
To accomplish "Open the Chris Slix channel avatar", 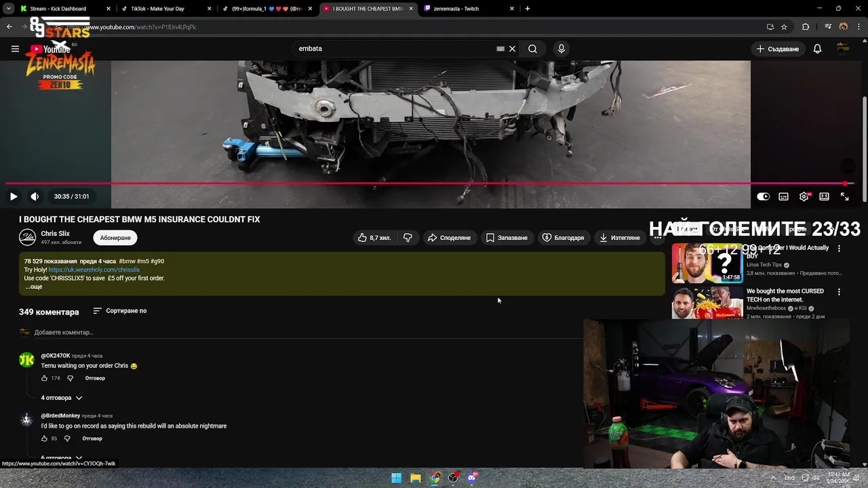I will 27,237.
